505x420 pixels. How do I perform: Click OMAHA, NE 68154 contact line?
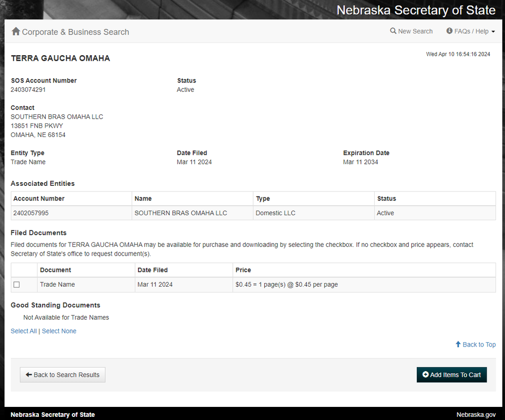coord(38,135)
